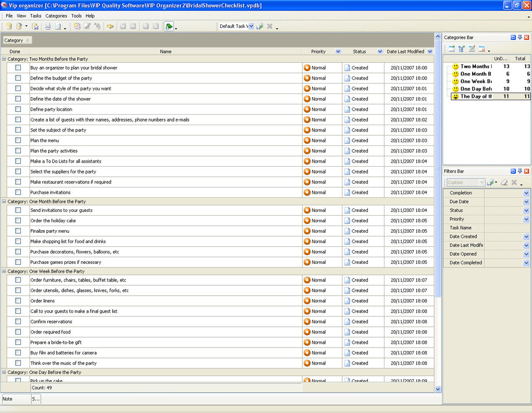Viewport: 532px width, 413px height.
Task: Mark 'Order the holiday cake' as done
Action: [18, 221]
